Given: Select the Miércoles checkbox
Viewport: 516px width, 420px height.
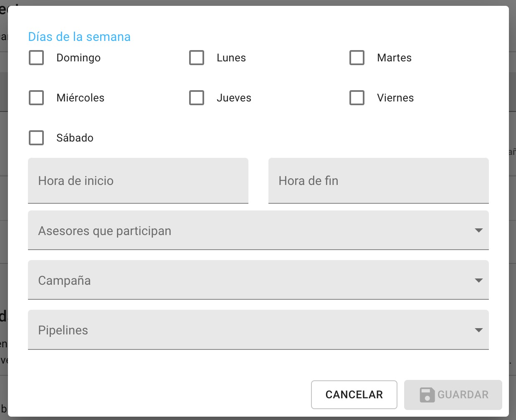Looking at the screenshot, I should pyautogui.click(x=36, y=98).
